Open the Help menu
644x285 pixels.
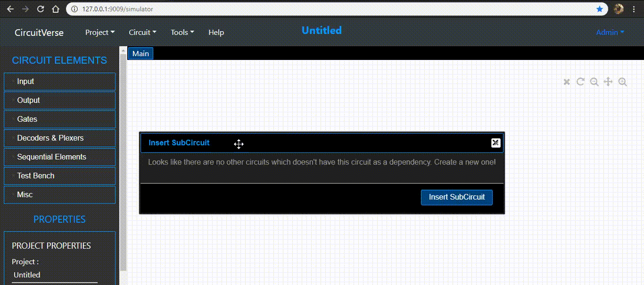pyautogui.click(x=216, y=32)
